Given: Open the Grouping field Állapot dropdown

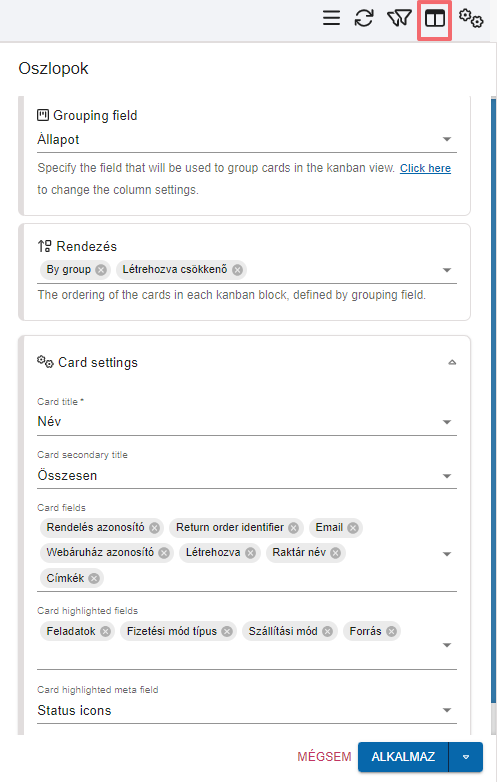Looking at the screenshot, I should [x=247, y=140].
